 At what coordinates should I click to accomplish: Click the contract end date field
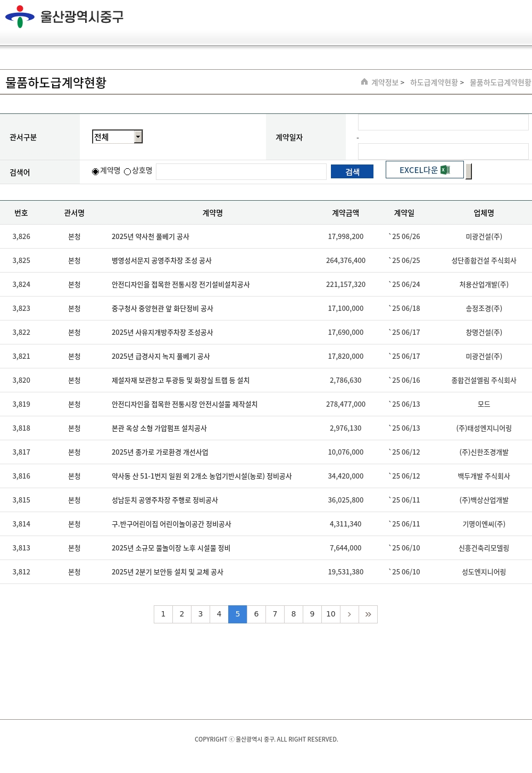click(443, 151)
